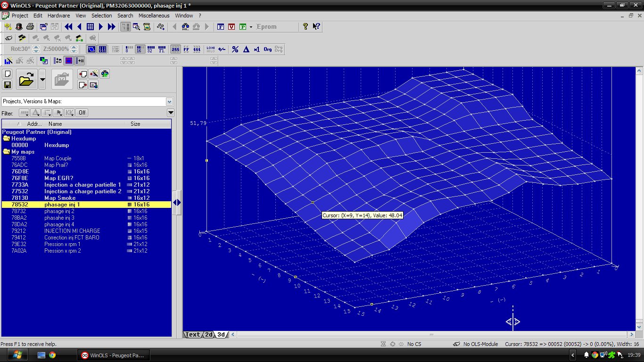Switch the Filter Off toggle button

83,113
